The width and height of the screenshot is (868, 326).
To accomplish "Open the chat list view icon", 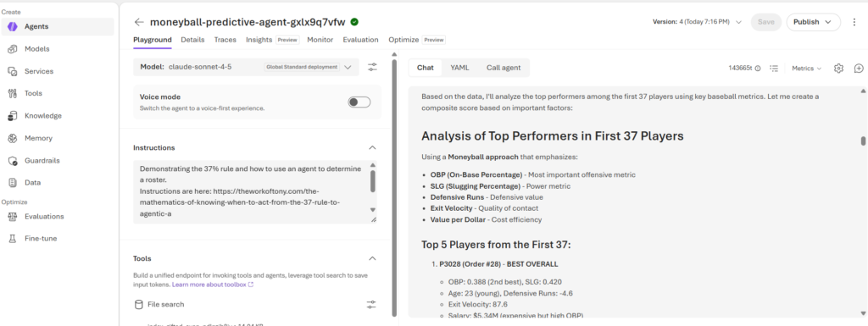I will 775,69.
